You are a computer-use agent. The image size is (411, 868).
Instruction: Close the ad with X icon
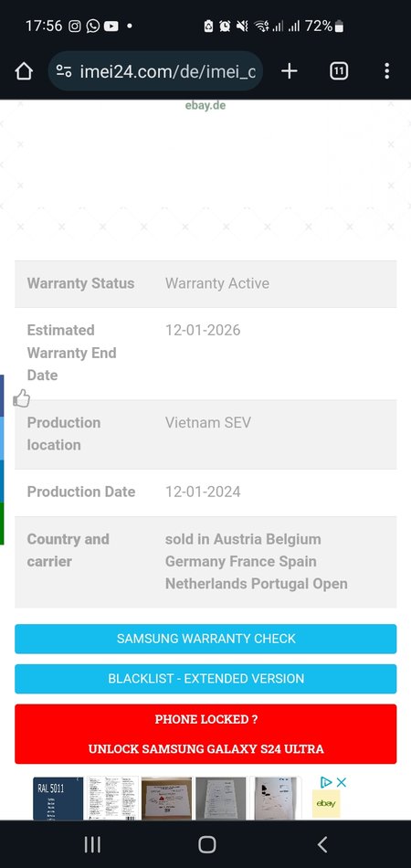tap(342, 782)
